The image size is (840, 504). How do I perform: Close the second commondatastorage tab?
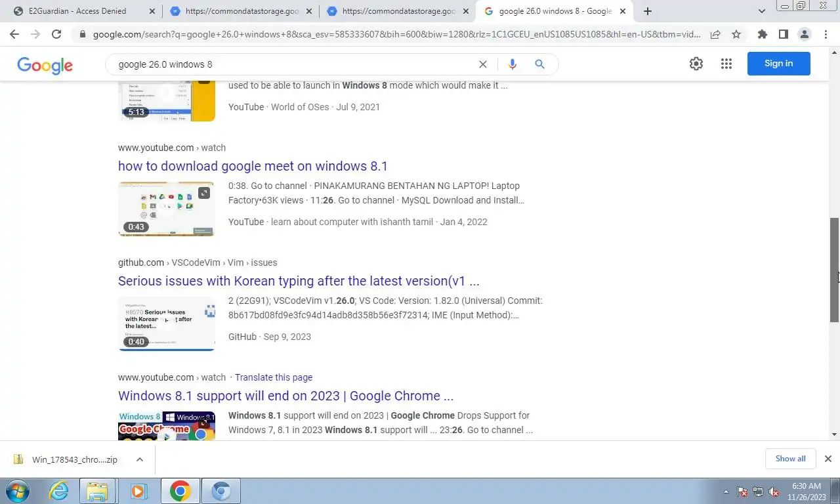point(466,11)
